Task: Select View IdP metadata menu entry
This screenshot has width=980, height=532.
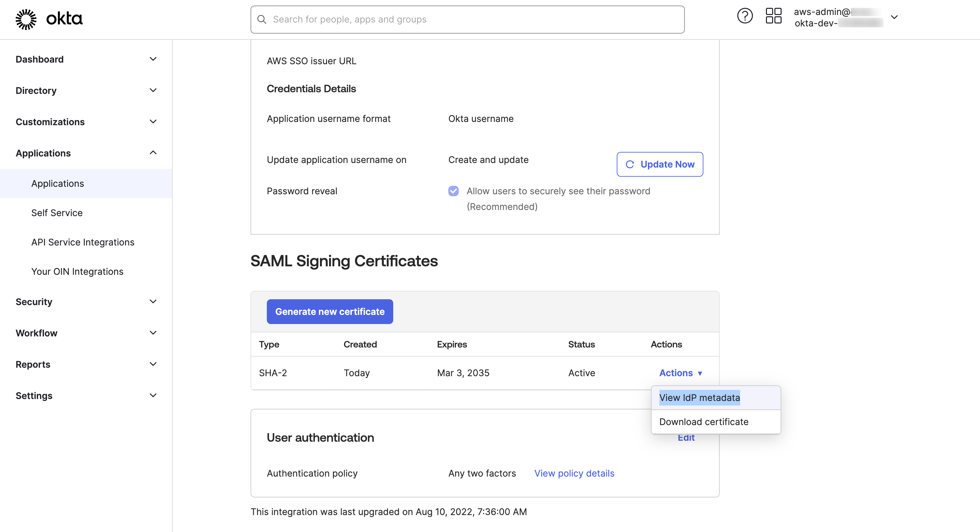Action: [699, 397]
